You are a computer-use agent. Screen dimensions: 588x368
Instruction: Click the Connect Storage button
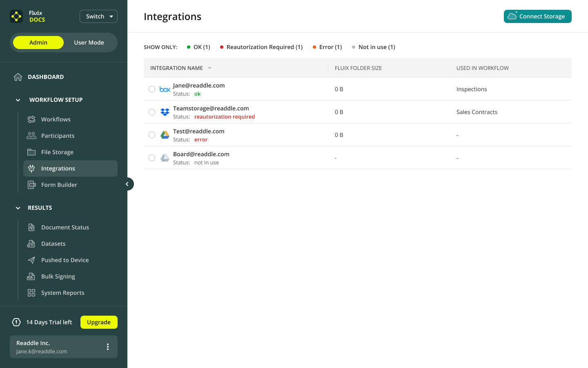coord(537,16)
